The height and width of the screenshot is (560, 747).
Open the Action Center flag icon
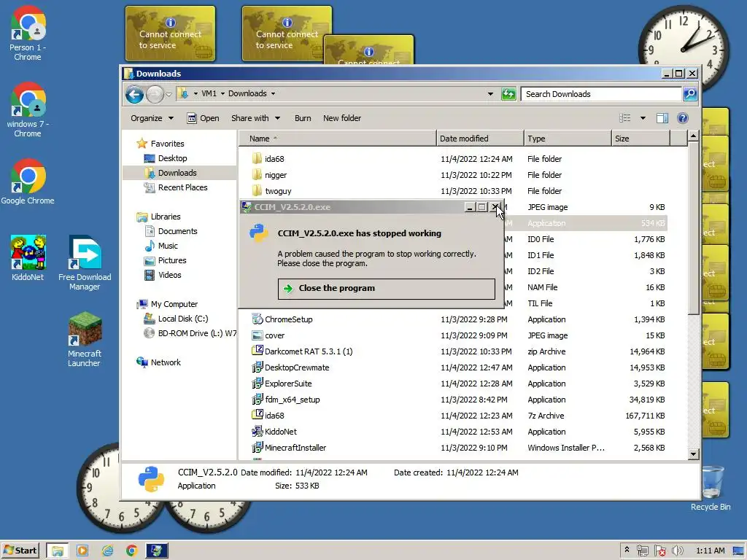click(x=659, y=551)
